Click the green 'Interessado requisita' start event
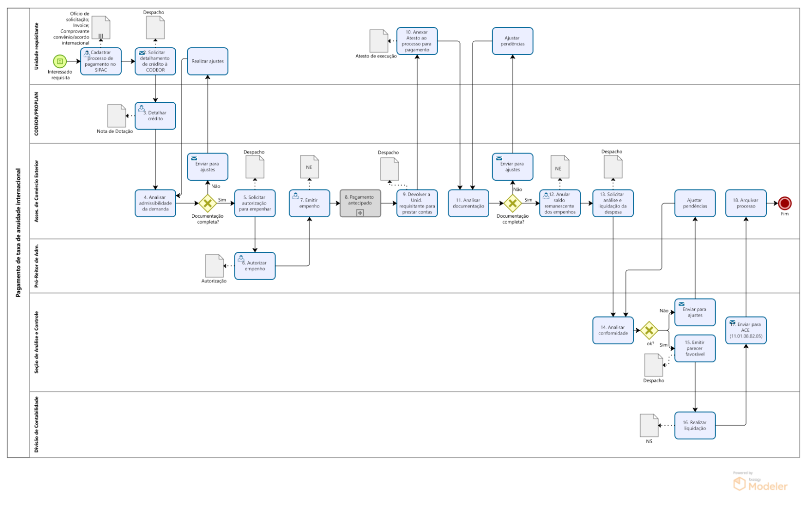Viewport: 812px width, 526px height. click(x=60, y=61)
